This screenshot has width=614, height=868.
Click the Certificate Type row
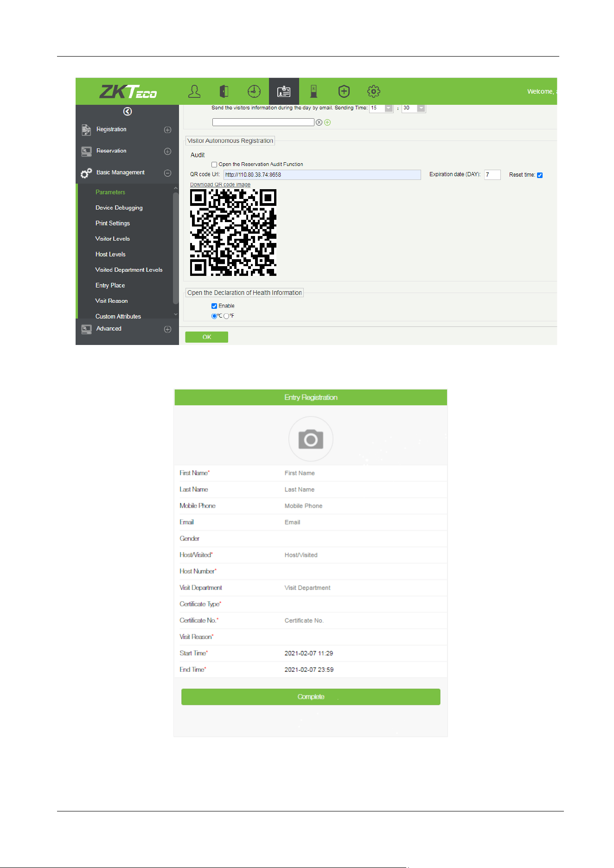(311, 604)
